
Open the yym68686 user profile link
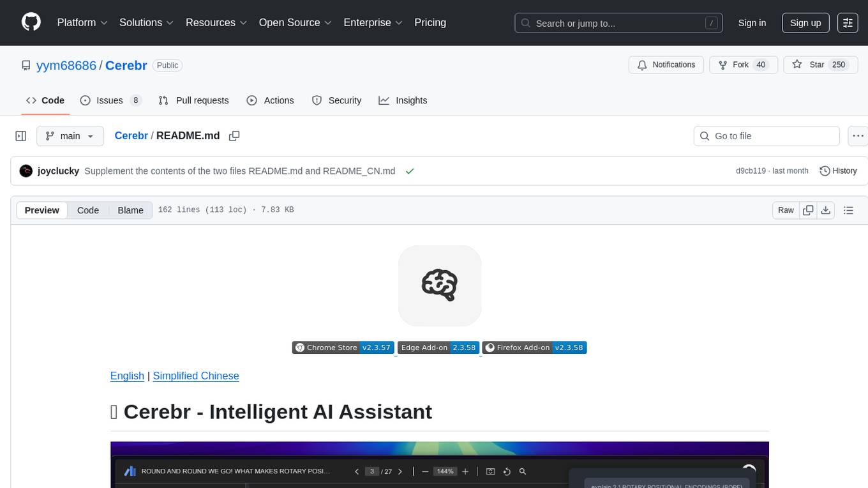pyautogui.click(x=66, y=65)
